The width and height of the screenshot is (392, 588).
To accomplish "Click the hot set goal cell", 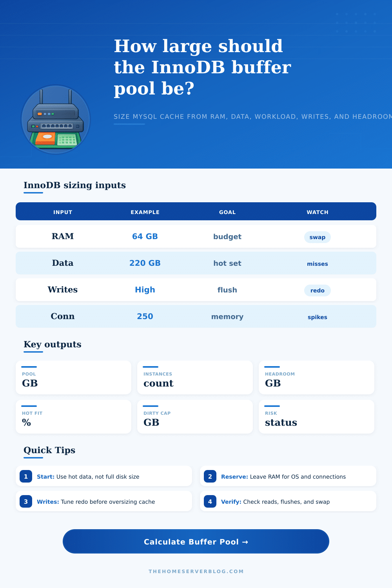I will pos(227,263).
